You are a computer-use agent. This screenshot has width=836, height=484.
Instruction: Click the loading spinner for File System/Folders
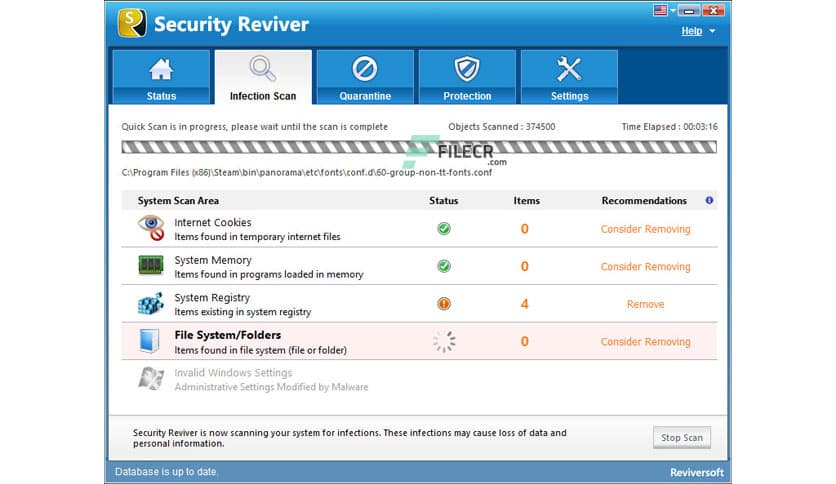[444, 341]
